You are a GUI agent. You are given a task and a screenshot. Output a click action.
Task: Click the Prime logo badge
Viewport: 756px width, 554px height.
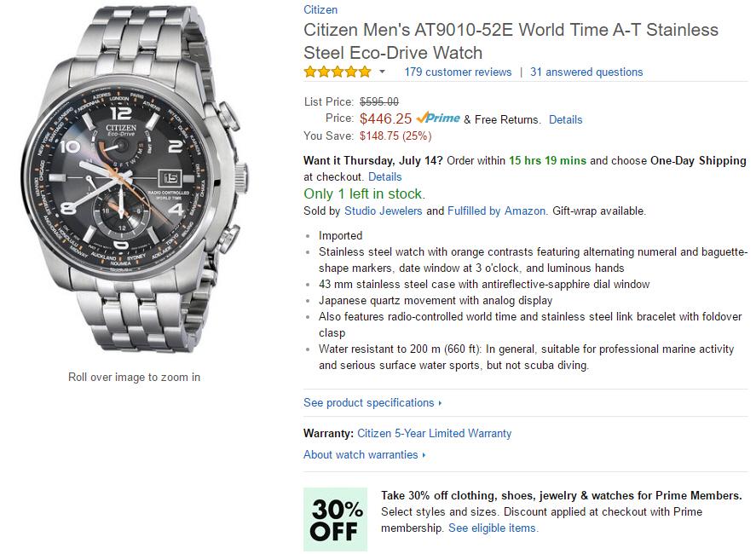[x=438, y=118]
